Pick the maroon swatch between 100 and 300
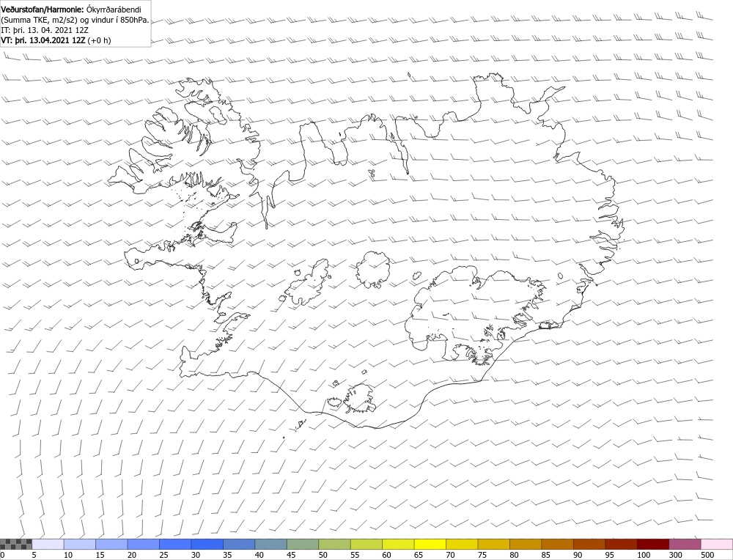This screenshot has width=733, height=560. pos(652,544)
